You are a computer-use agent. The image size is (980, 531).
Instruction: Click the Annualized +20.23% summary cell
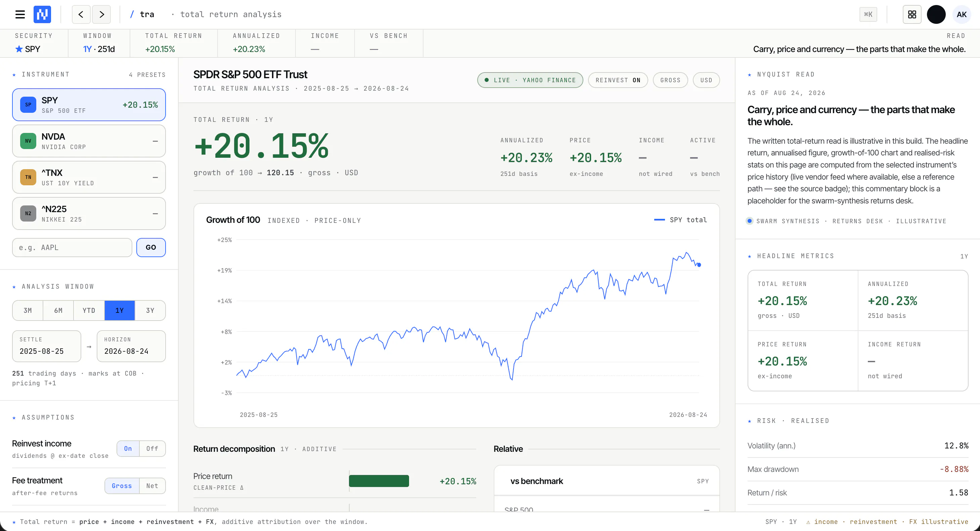(256, 43)
